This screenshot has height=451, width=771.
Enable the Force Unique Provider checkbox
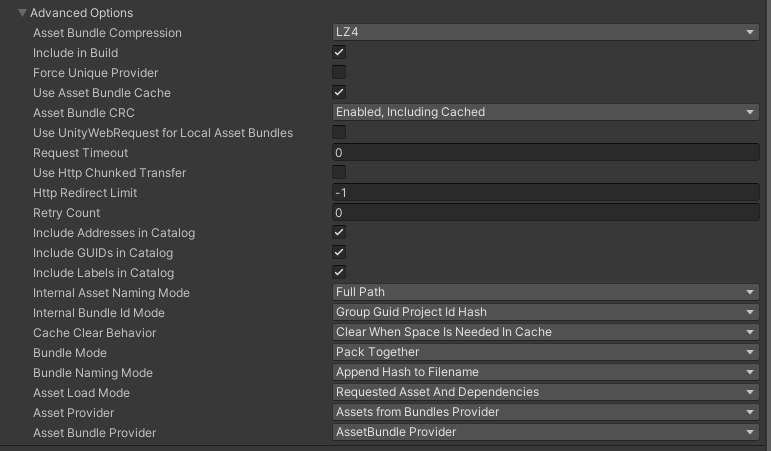tap(339, 73)
